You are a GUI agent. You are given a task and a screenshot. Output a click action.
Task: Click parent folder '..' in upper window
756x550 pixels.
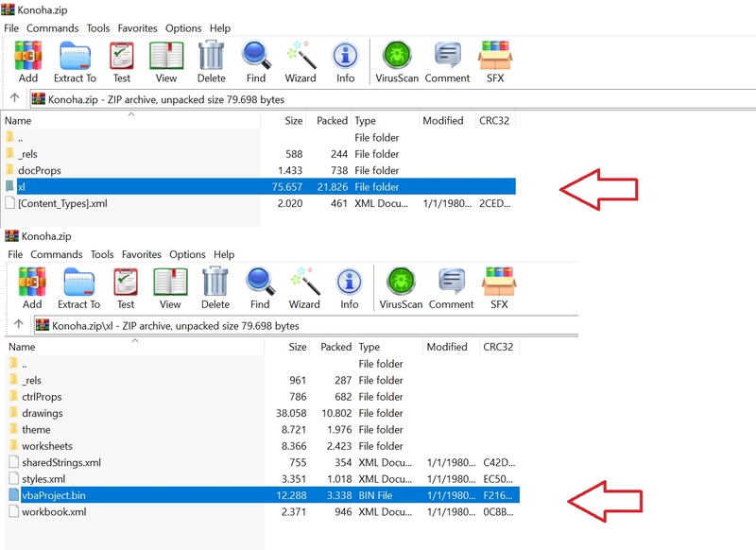click(x=259, y=137)
